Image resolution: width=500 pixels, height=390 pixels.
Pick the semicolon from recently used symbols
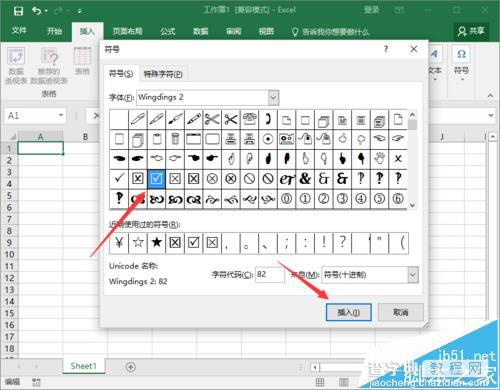click(286, 243)
